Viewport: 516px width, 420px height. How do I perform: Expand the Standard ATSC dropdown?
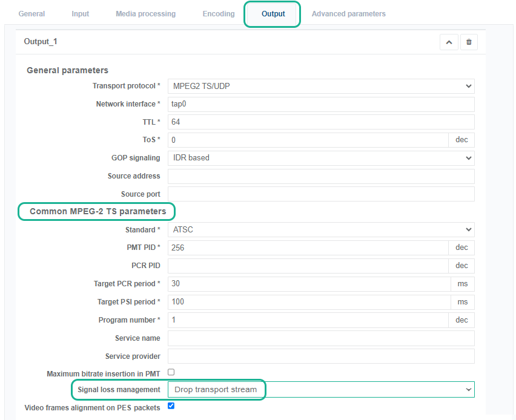click(x=320, y=230)
